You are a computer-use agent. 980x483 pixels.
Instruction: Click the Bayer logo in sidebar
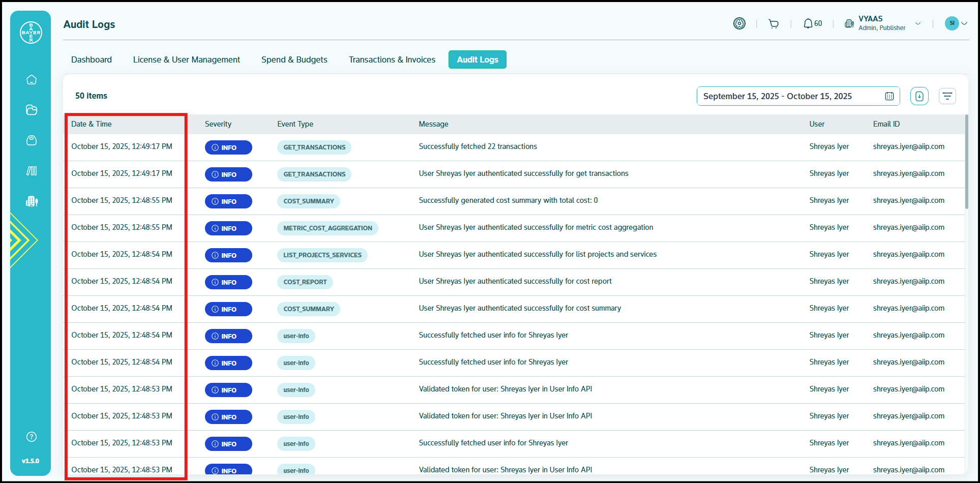pos(31,33)
